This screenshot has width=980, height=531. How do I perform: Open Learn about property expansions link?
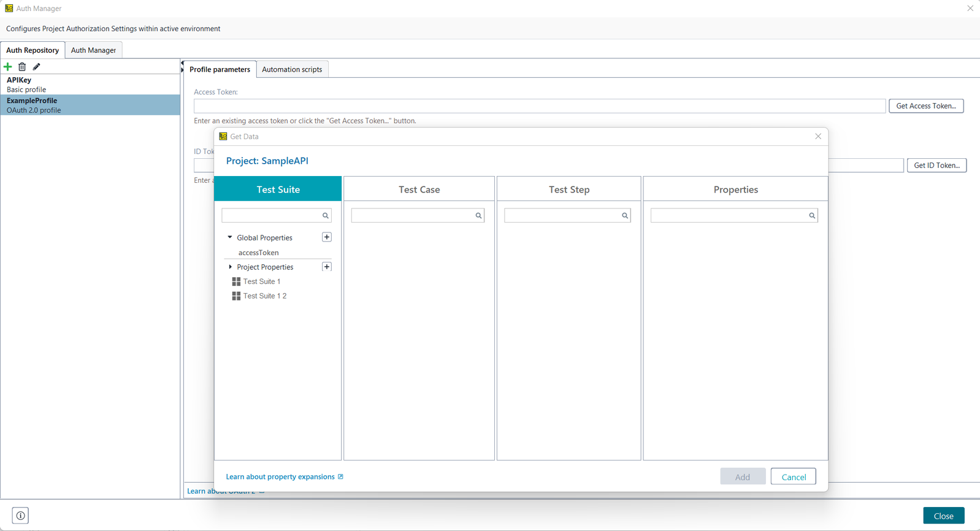[x=280, y=476]
